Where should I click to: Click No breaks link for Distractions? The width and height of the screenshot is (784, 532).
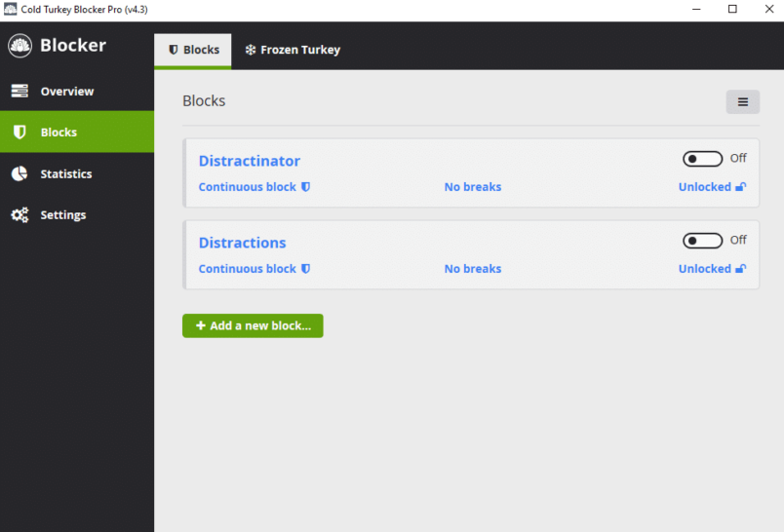[473, 269]
